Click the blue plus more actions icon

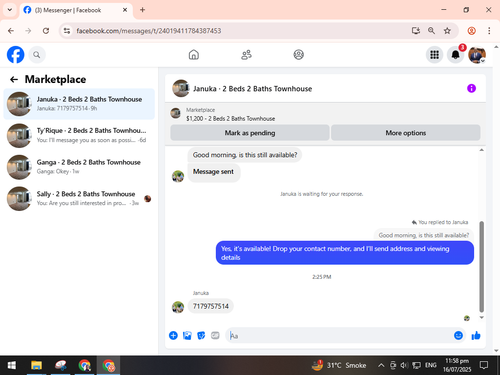(x=173, y=335)
